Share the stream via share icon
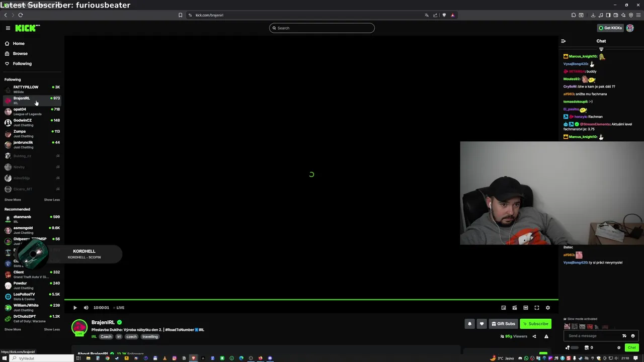 point(534,336)
